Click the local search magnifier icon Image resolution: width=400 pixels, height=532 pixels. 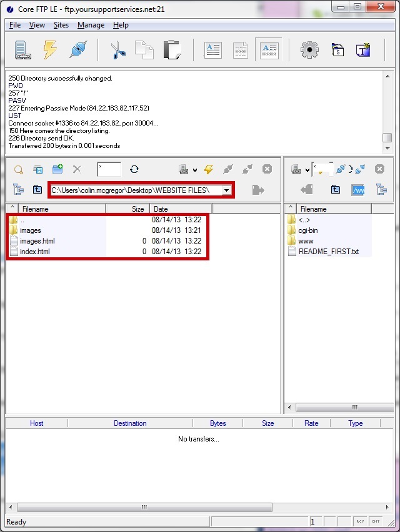(x=19, y=169)
